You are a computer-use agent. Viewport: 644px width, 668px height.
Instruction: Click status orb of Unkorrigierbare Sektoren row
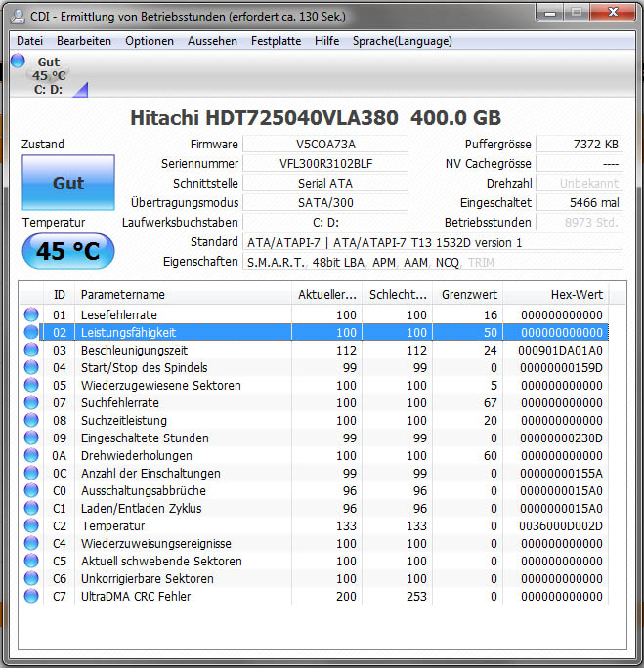pyautogui.click(x=31, y=578)
